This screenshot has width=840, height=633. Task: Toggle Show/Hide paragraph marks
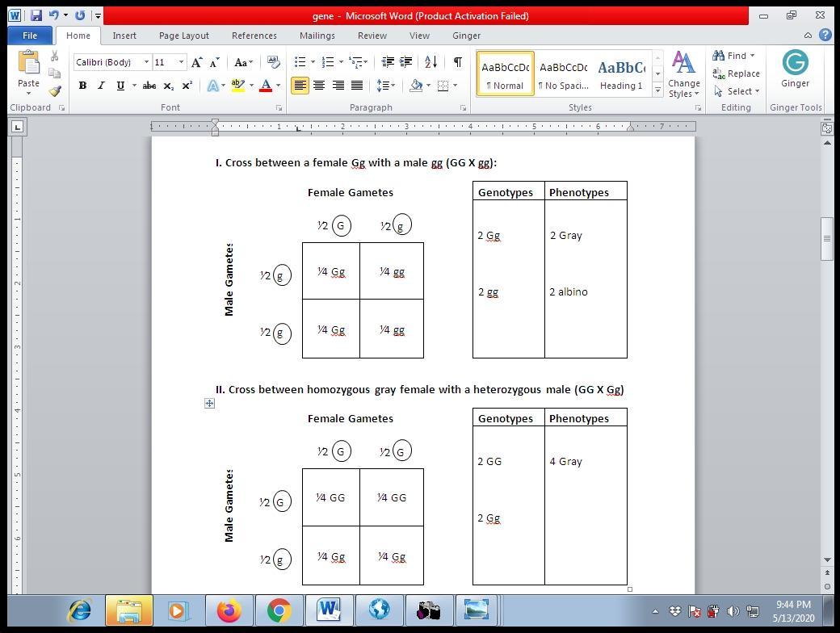pyautogui.click(x=457, y=62)
